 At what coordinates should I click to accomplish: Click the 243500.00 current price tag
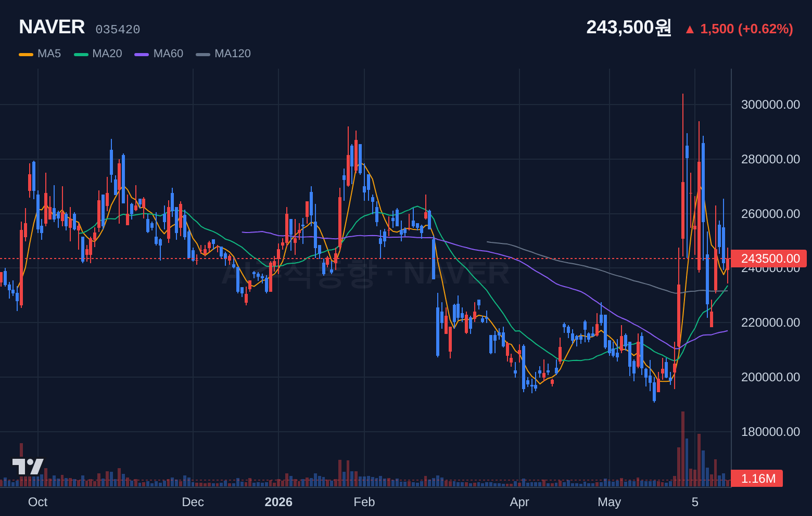point(769,259)
